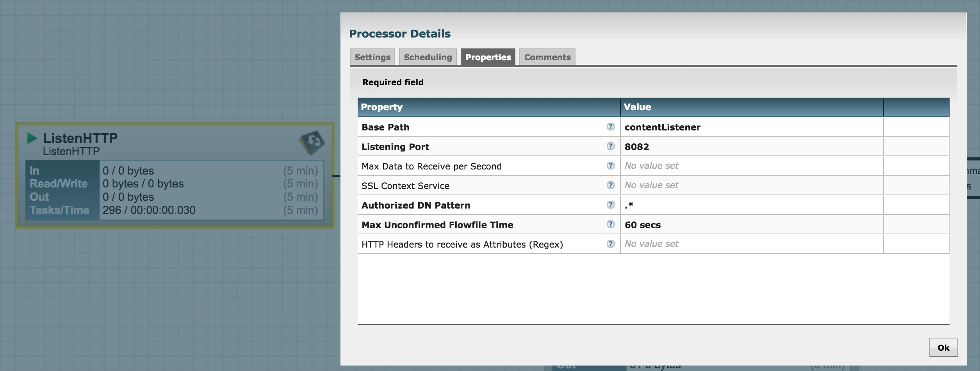Select the contentListener value cell
The height and width of the screenshot is (371, 980).
(752, 127)
